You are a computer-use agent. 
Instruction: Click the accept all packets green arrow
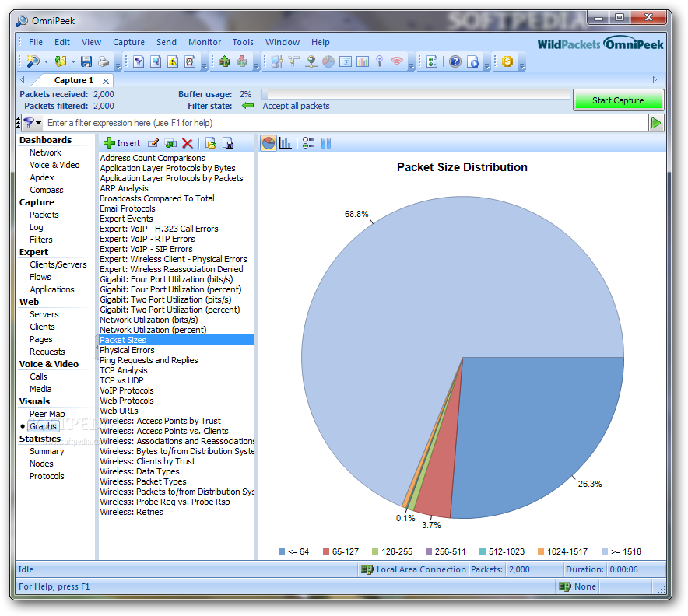pyautogui.click(x=248, y=106)
